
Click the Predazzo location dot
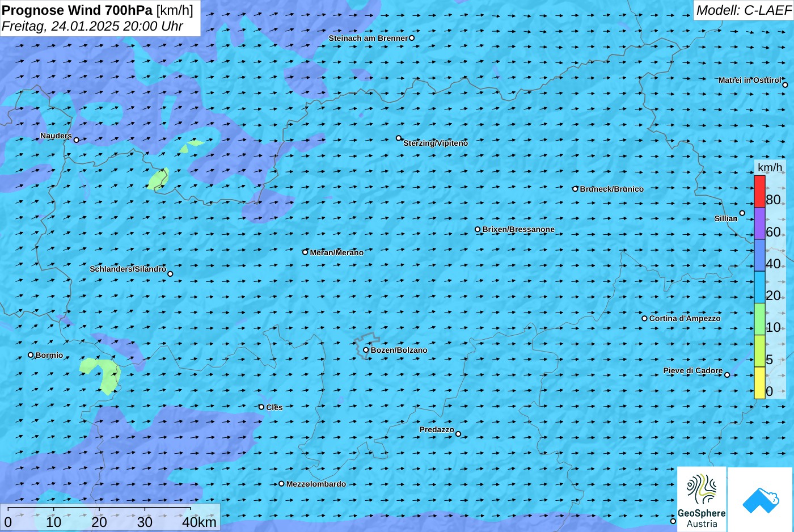click(458, 434)
